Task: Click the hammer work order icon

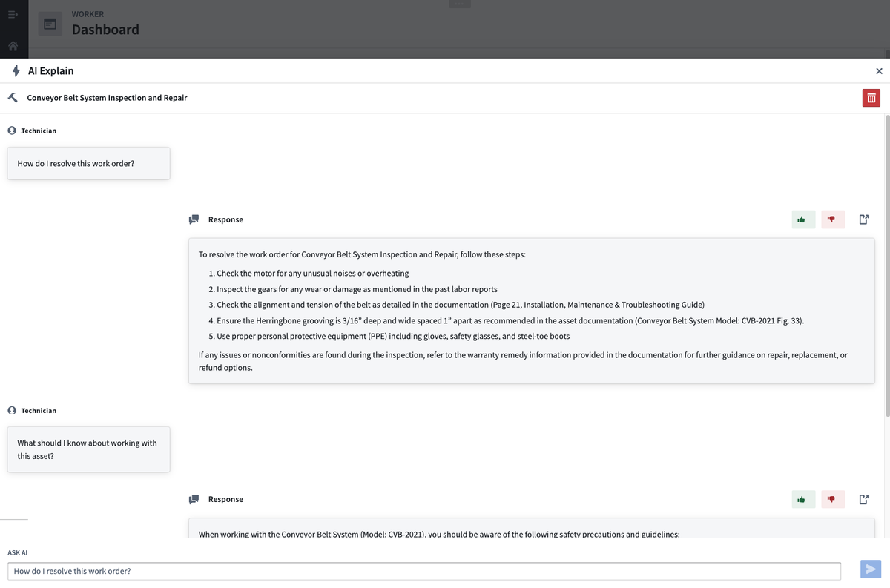Action: point(13,98)
